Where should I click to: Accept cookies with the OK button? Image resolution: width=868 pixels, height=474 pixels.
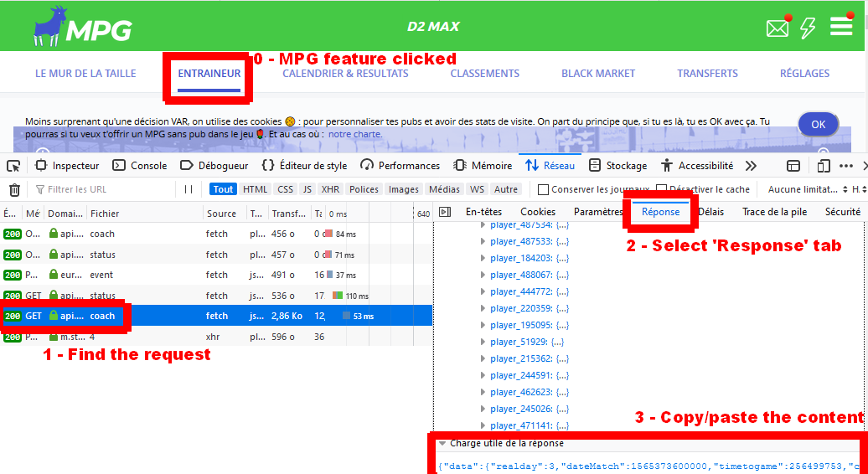coord(819,125)
